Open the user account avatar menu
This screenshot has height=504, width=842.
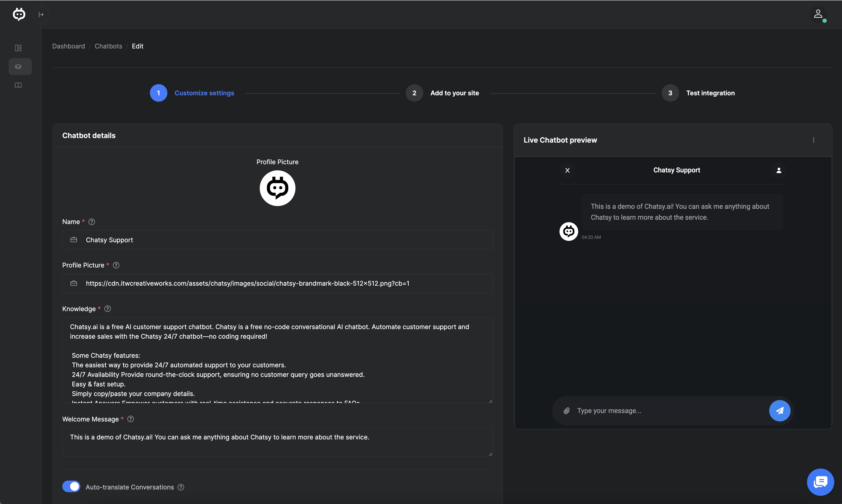pyautogui.click(x=818, y=14)
